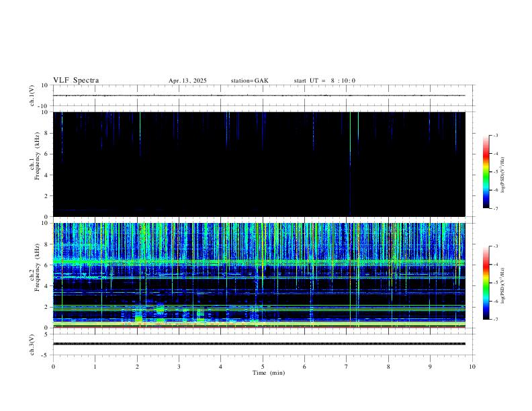Image resolution: width=532 pixels, height=411 pixels.
Task: Click the bright 6 kHz band in ch.2
Action: click(x=259, y=263)
